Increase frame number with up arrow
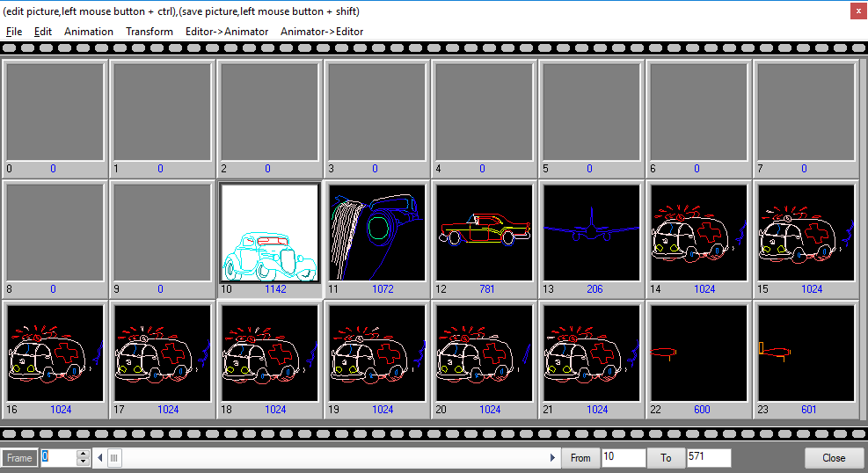The image size is (868, 473). 84,454
